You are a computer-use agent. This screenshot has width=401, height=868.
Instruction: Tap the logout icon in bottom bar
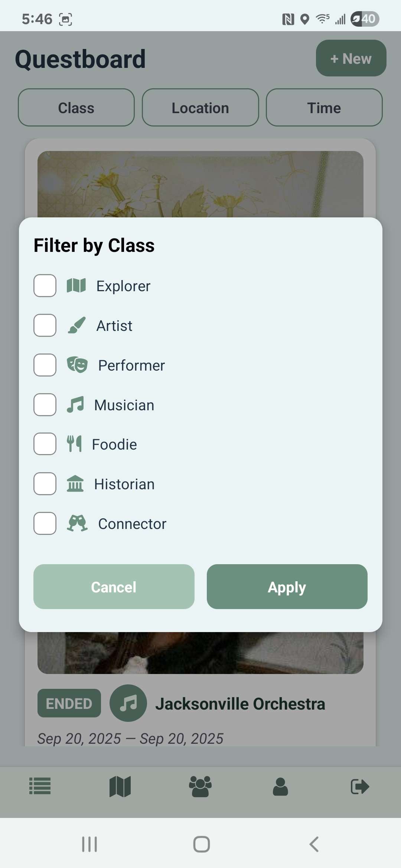pyautogui.click(x=360, y=786)
